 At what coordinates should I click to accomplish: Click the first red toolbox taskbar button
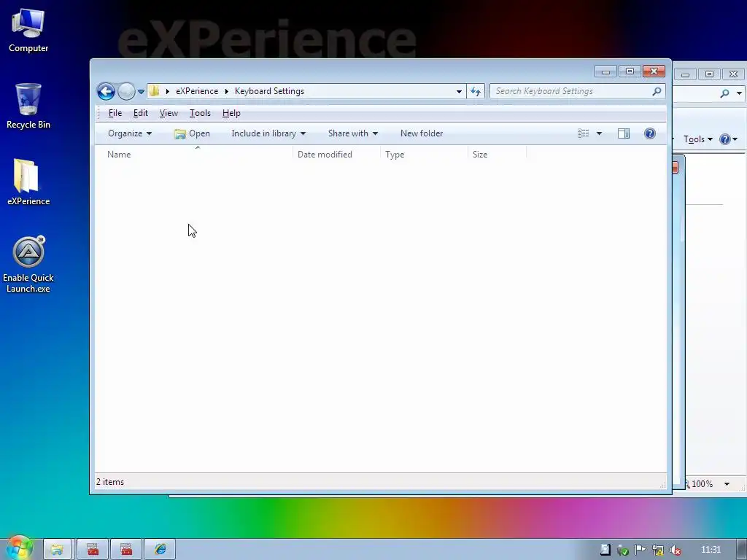click(x=93, y=550)
